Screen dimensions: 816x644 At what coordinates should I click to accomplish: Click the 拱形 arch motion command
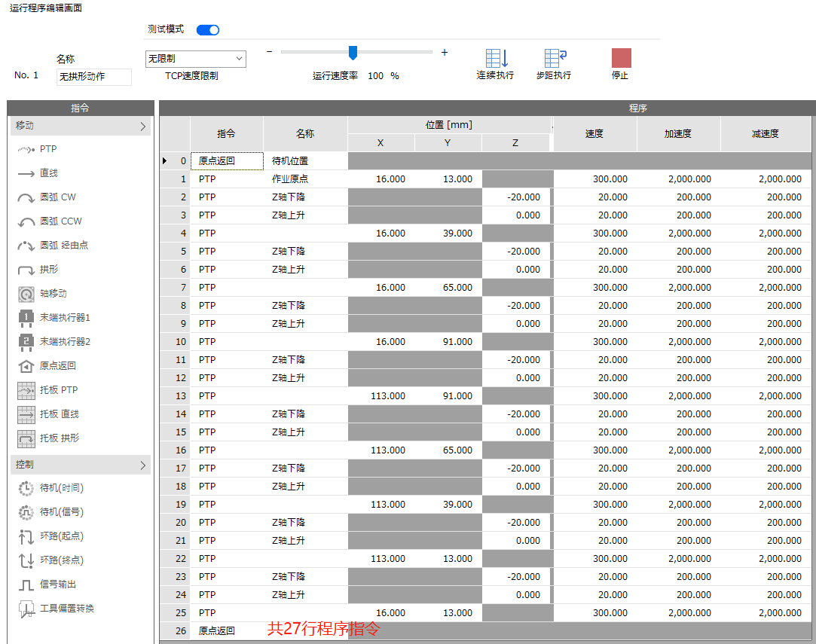point(27,270)
